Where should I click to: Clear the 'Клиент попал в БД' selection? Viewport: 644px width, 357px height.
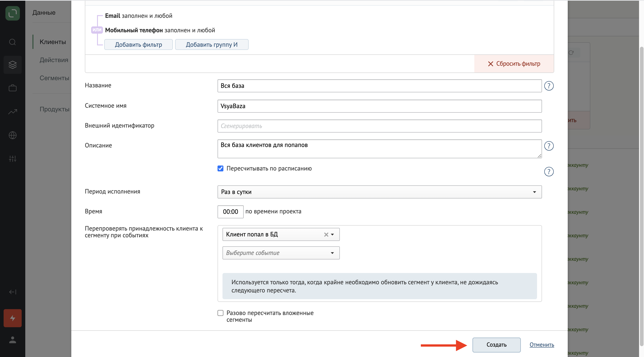pyautogui.click(x=326, y=234)
